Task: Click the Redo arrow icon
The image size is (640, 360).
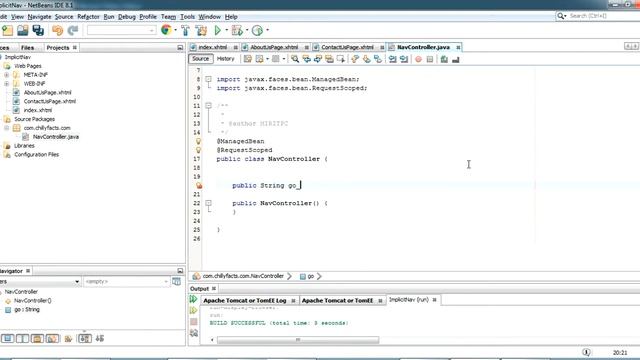Action: tap(73, 30)
